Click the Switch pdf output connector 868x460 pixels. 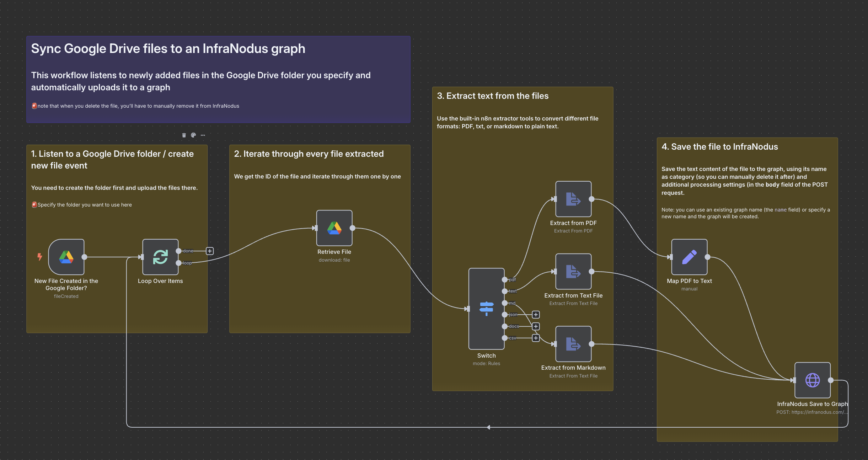(504, 280)
